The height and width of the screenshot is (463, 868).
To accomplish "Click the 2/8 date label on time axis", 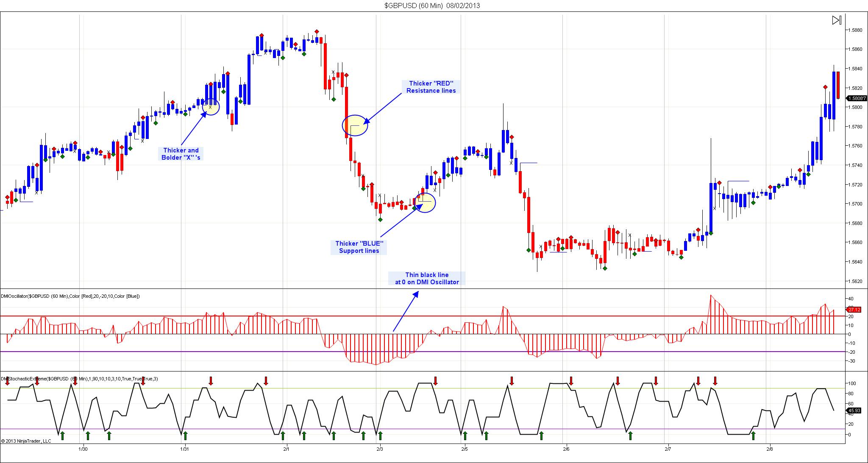I will coord(770,449).
